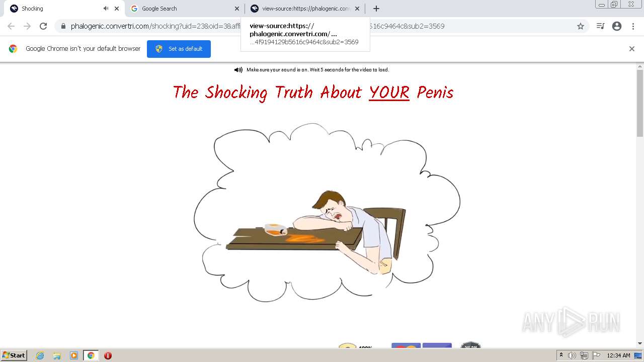Go back to previous page

click(x=11, y=26)
